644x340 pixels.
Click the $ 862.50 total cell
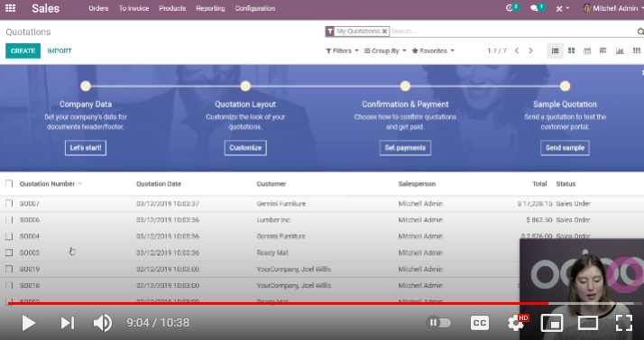(x=539, y=220)
